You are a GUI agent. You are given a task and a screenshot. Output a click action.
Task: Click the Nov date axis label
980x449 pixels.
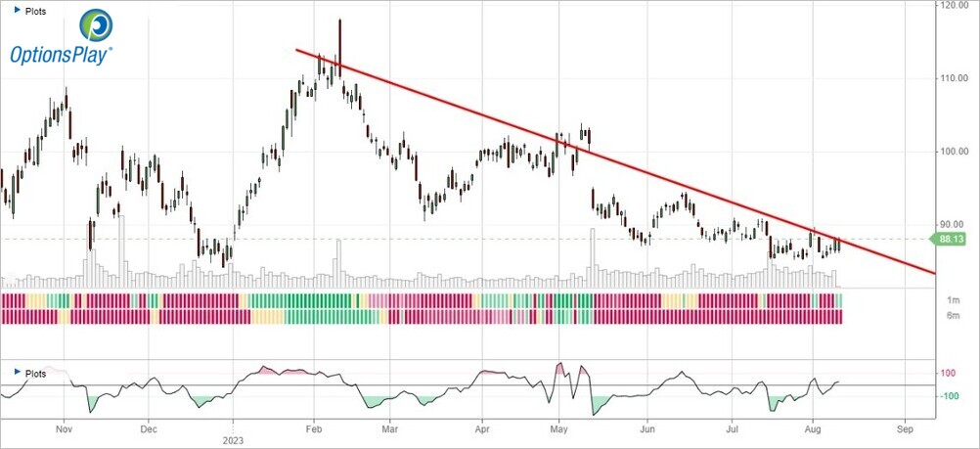click(64, 429)
